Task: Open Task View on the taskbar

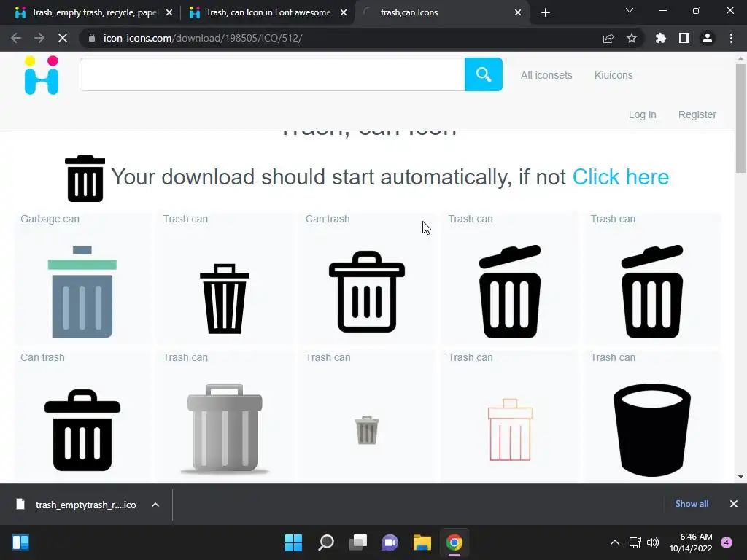Action: tap(358, 542)
